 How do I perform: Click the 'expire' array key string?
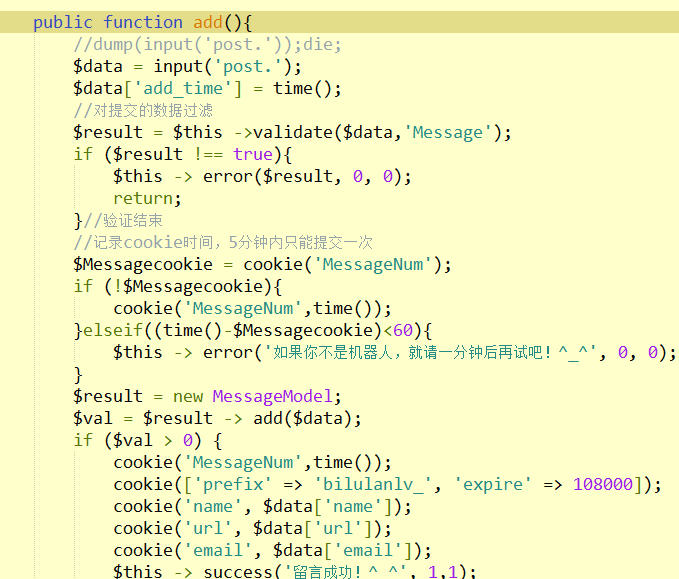(x=492, y=484)
